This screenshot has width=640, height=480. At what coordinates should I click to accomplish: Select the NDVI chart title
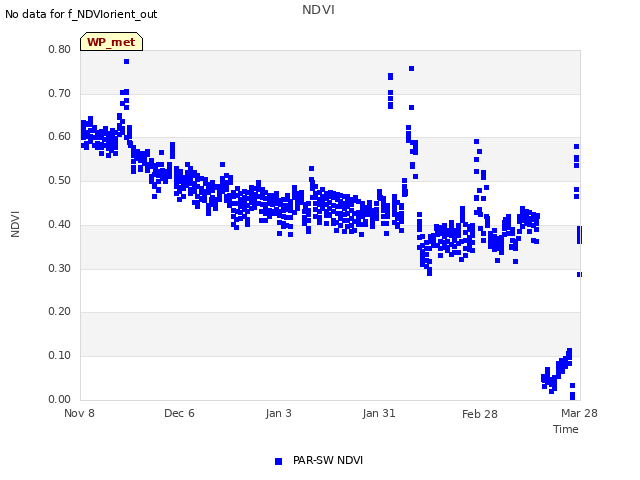(318, 10)
